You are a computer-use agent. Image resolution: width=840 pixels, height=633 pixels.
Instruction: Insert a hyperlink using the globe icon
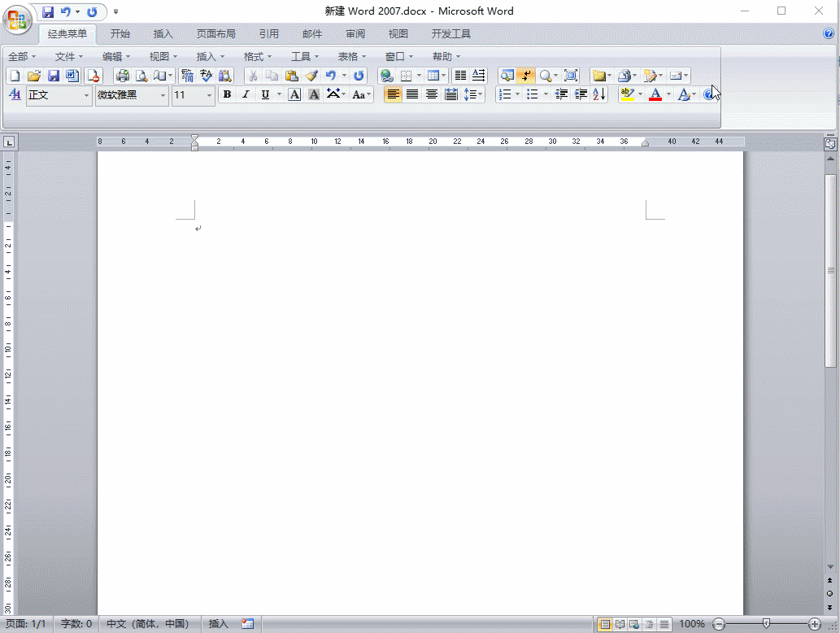pos(387,76)
